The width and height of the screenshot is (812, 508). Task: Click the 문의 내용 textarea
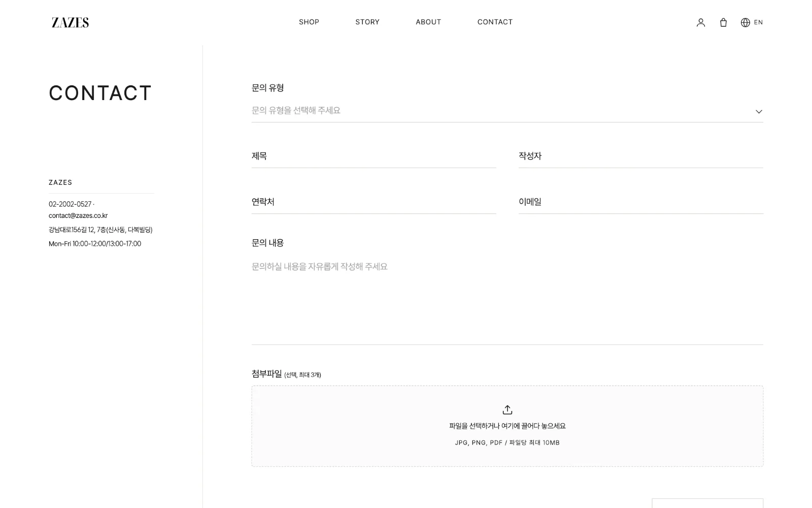point(507,300)
